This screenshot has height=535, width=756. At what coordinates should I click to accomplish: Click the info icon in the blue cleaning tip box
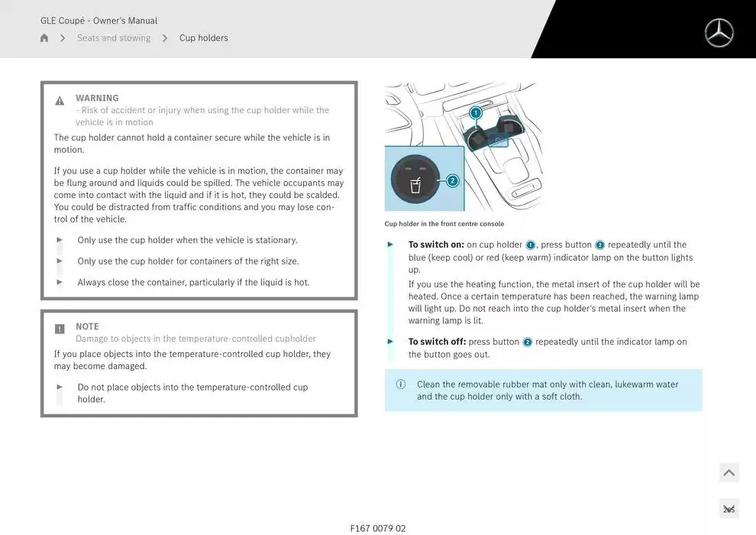point(401,384)
